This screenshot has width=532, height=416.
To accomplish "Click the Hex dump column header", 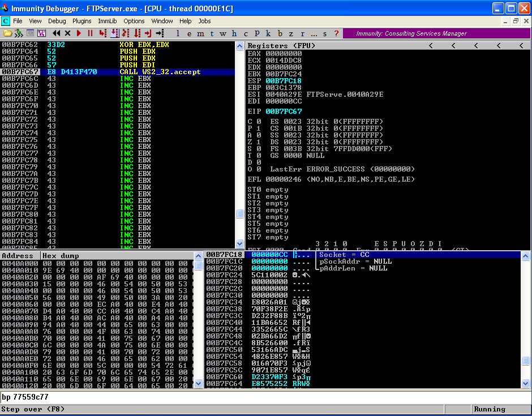I will pyautogui.click(x=117, y=256).
